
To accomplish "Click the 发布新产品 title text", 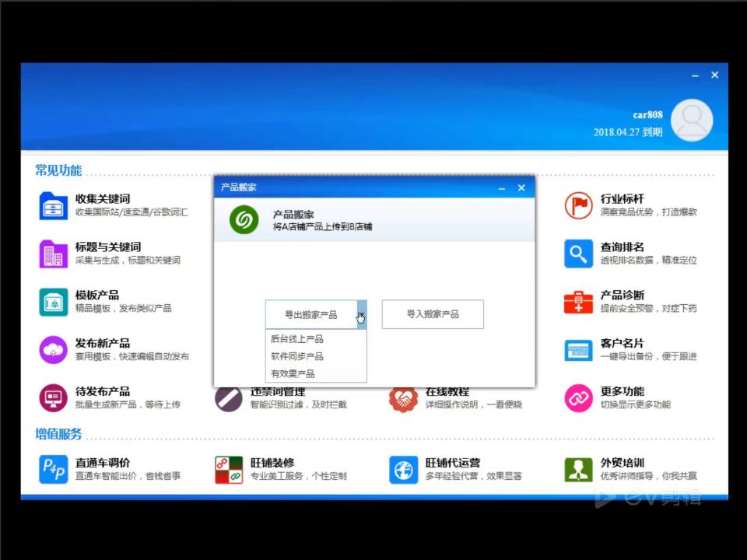I will tap(103, 343).
